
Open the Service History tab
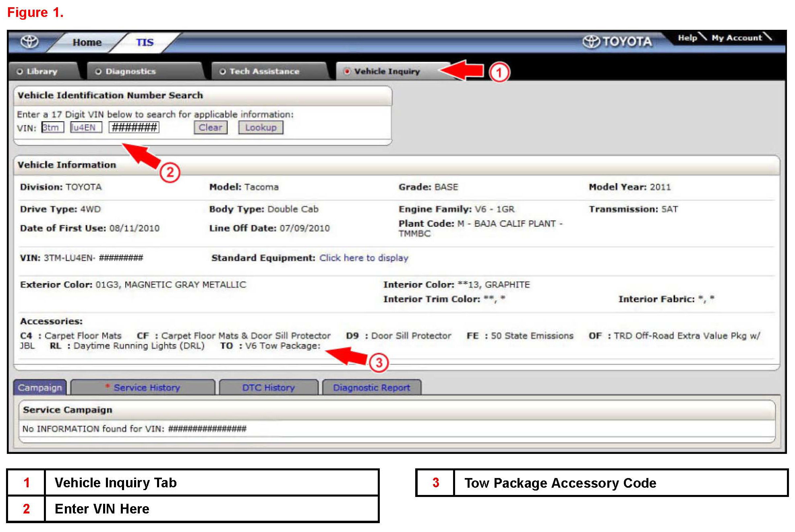(x=143, y=387)
